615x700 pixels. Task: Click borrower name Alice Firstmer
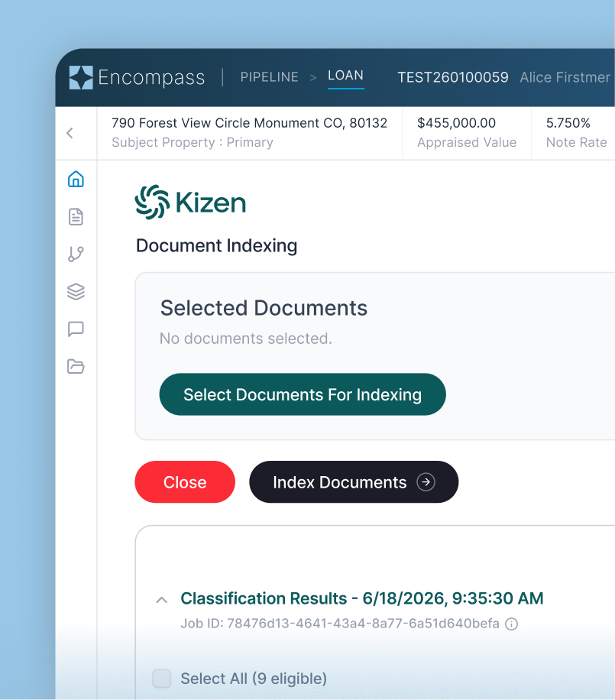(x=565, y=77)
